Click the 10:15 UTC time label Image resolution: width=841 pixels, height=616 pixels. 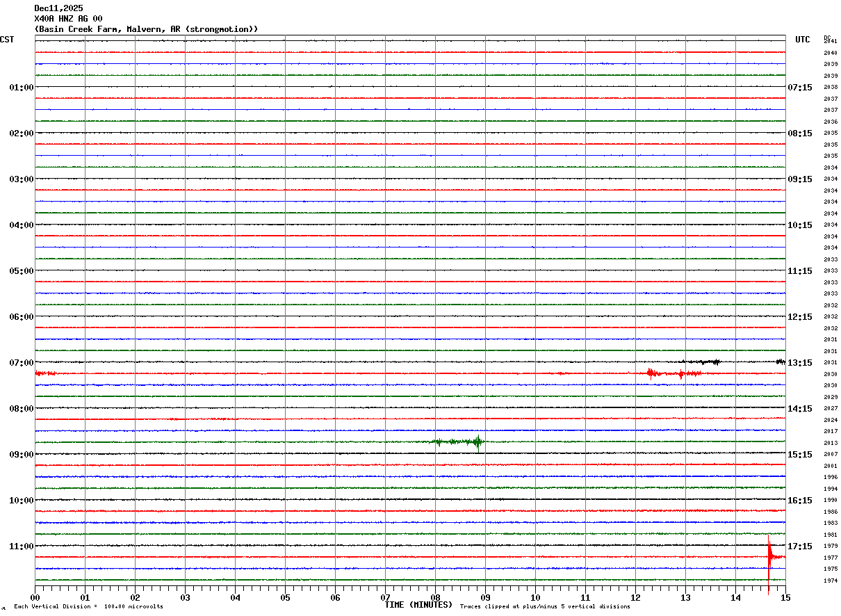coord(800,225)
